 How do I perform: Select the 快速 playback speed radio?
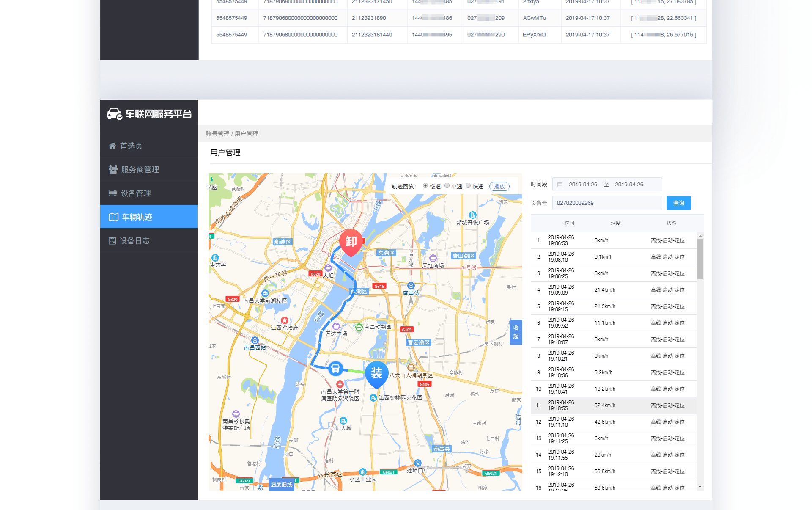(x=468, y=185)
